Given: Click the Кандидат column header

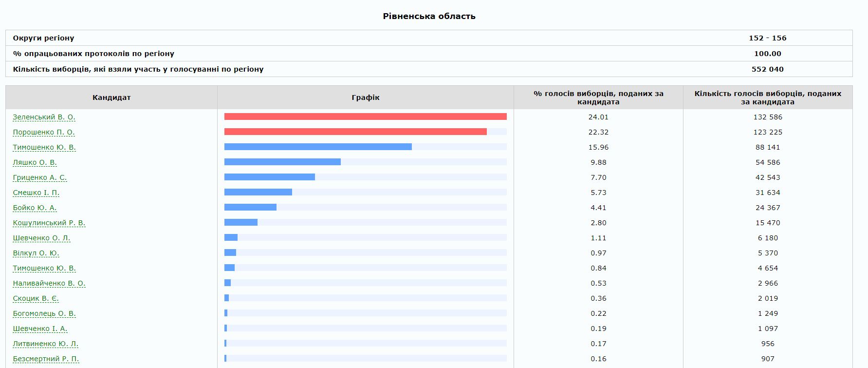Looking at the screenshot, I should 111,97.
